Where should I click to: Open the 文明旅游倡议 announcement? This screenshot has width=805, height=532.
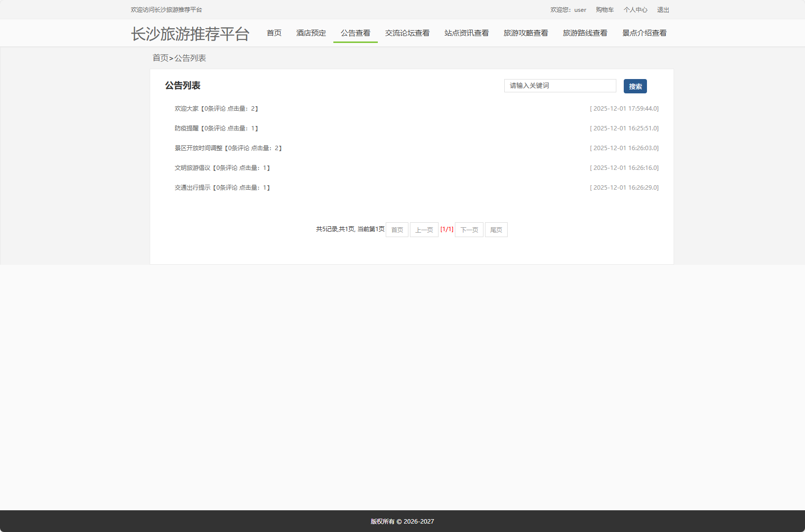[x=222, y=167]
